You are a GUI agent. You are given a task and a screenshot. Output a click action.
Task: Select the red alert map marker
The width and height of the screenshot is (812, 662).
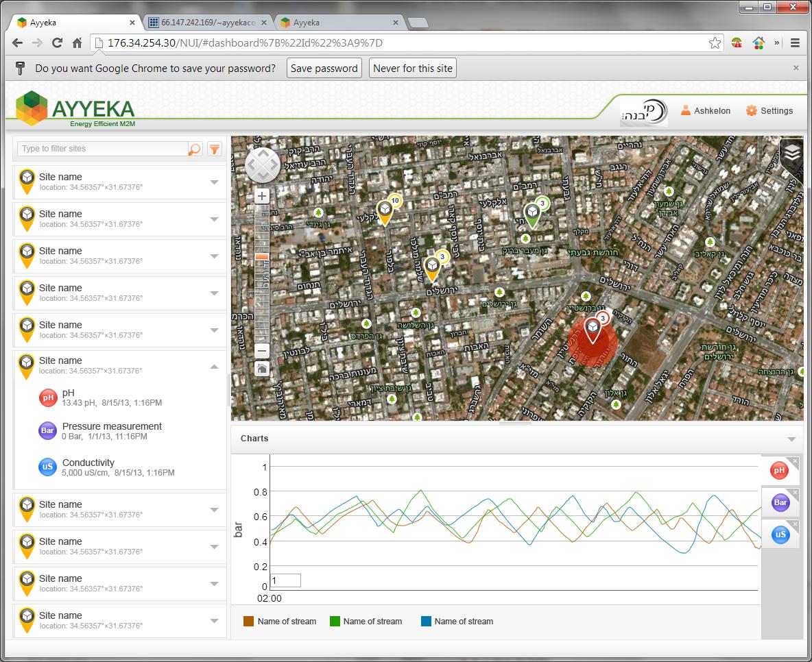[x=593, y=330]
